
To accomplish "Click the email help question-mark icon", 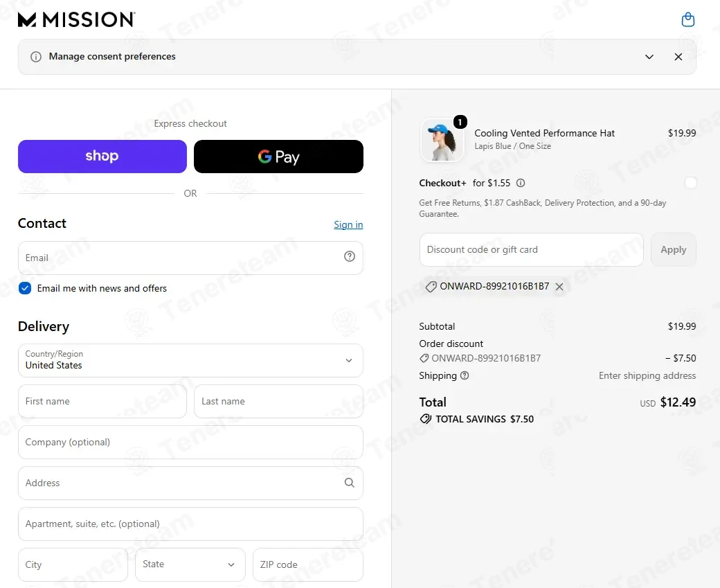I will 350,256.
